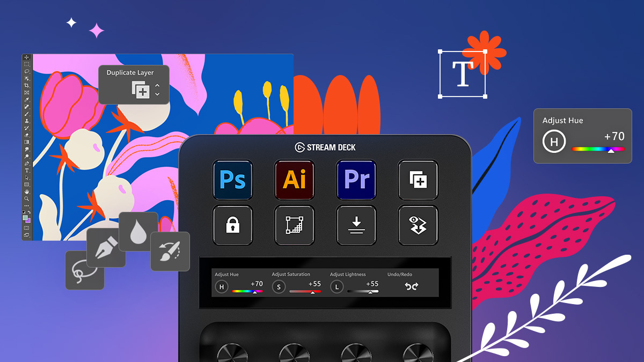This screenshot has width=644, height=362.
Task: Launch Illustrator from the Stream Deck
Action: tap(295, 180)
